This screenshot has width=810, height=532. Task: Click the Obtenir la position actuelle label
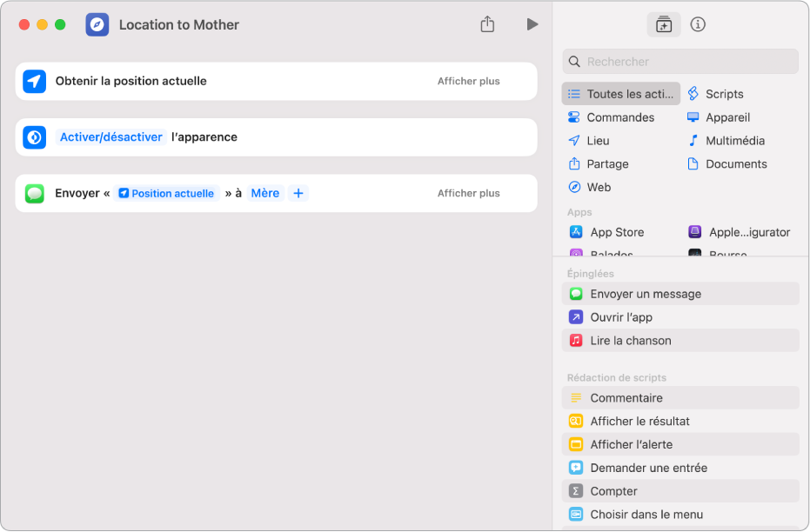coord(131,81)
